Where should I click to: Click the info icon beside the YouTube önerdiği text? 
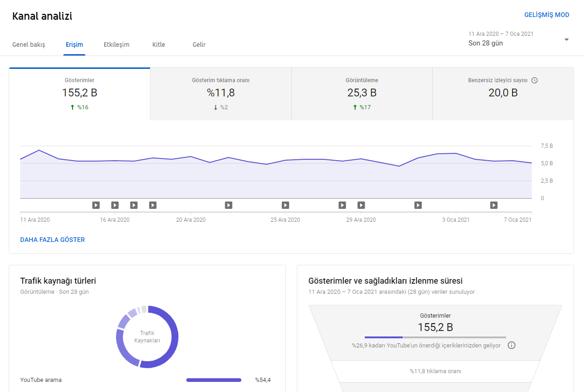pyautogui.click(x=512, y=345)
